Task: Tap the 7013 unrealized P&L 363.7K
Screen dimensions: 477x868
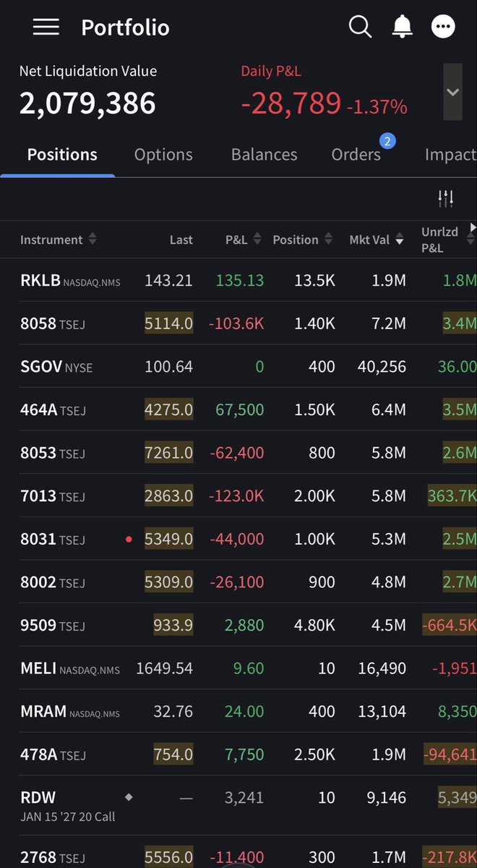Action: point(452,495)
